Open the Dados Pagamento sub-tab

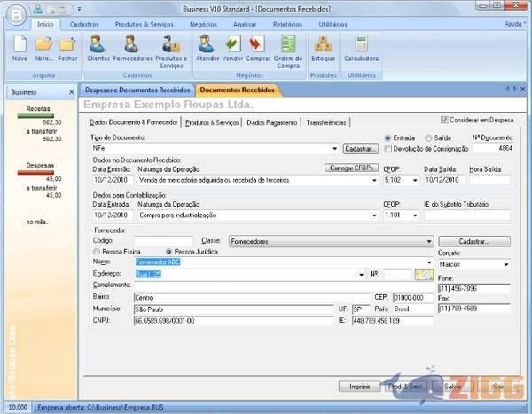point(272,123)
